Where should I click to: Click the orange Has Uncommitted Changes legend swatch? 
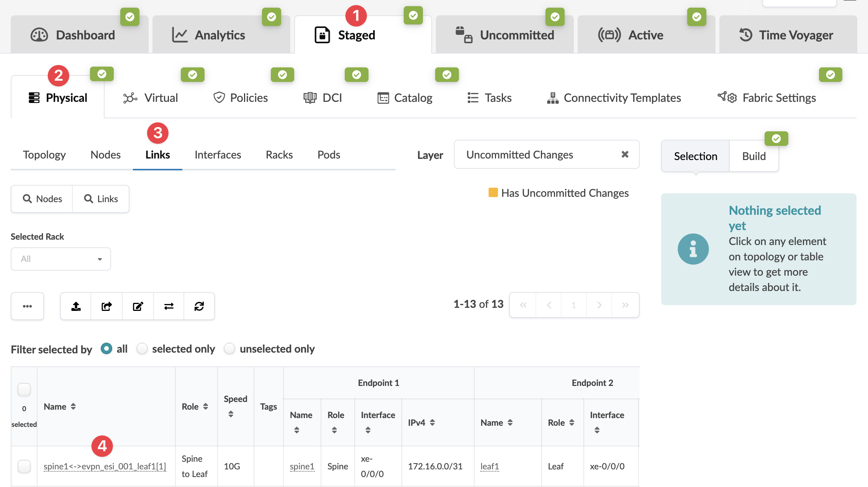(x=493, y=192)
